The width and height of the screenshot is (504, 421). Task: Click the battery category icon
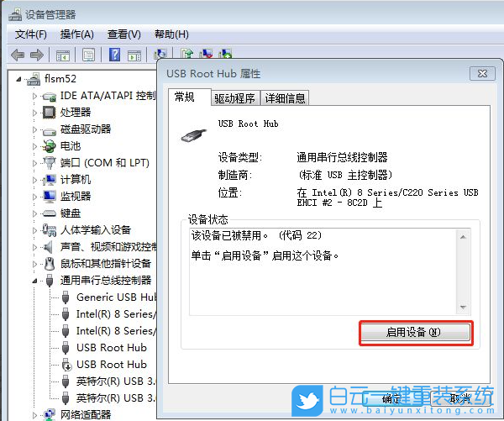[x=50, y=146]
